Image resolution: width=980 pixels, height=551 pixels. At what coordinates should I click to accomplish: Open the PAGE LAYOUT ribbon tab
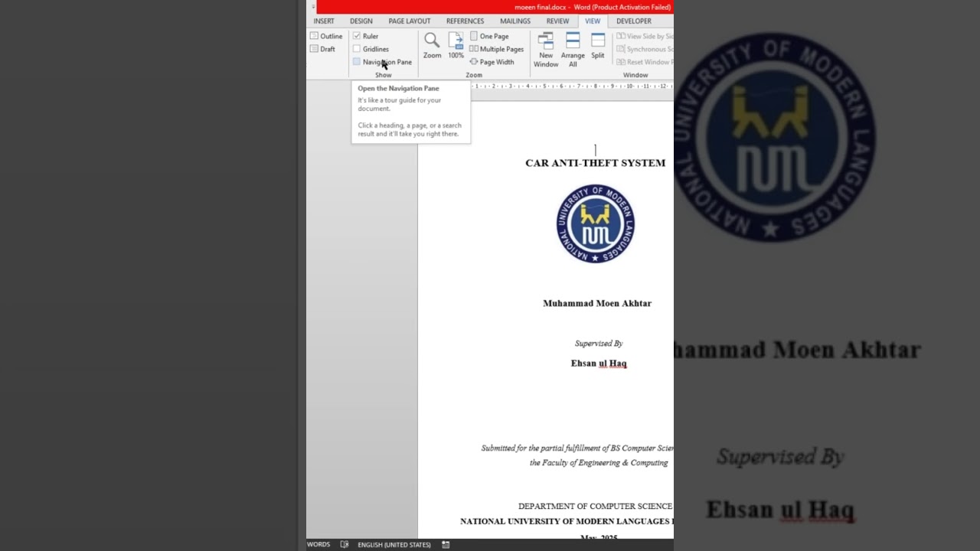coord(410,21)
